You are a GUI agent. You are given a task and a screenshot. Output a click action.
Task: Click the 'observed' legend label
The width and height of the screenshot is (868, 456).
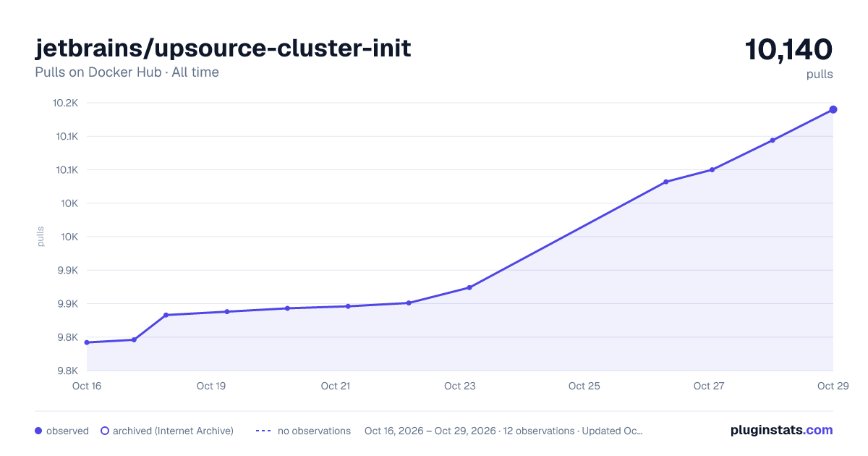tap(67, 431)
